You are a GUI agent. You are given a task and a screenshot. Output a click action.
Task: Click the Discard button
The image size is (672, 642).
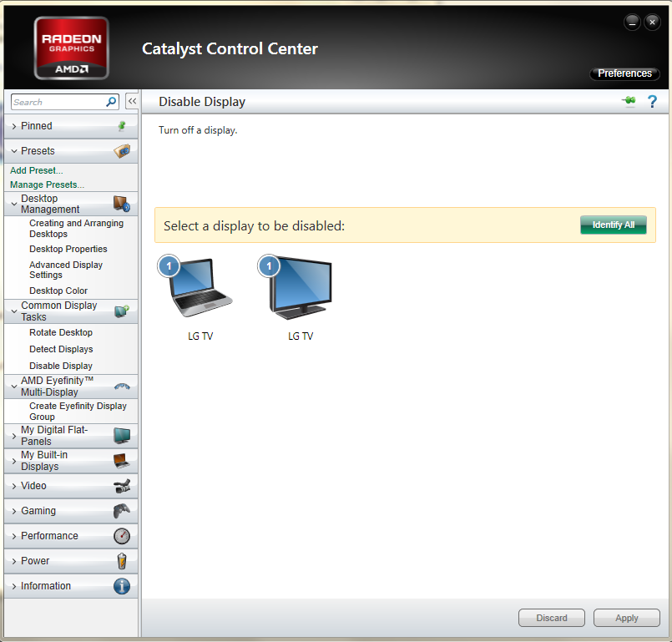click(552, 618)
